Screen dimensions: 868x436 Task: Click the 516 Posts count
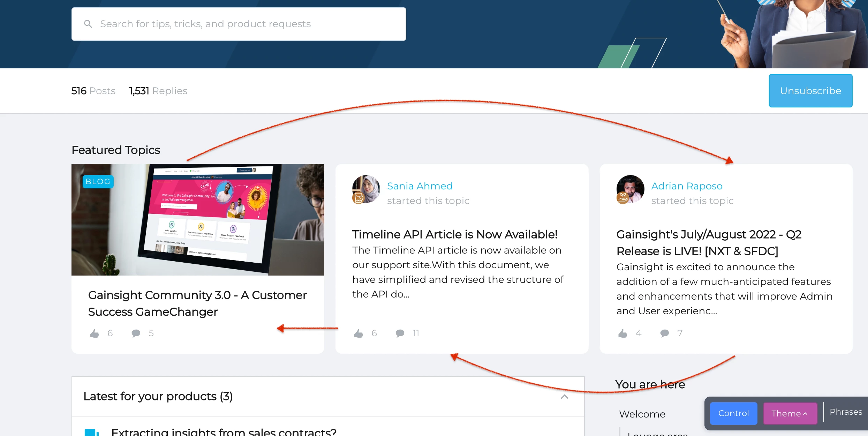click(x=93, y=91)
